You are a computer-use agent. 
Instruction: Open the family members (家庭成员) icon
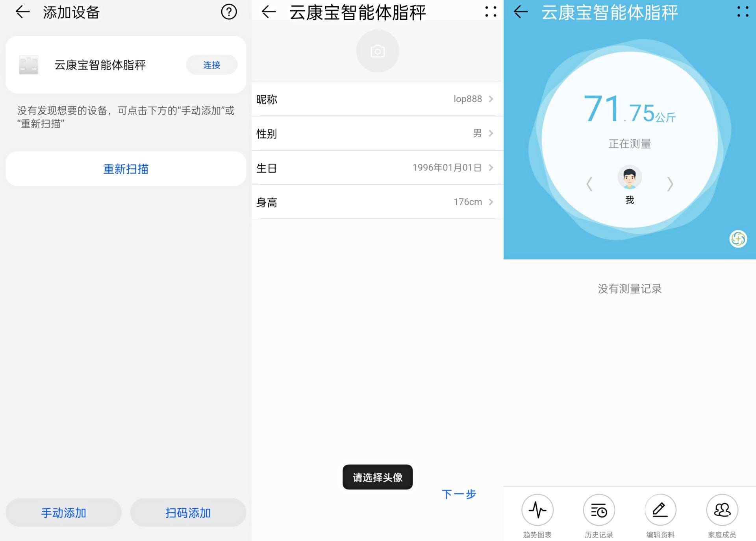(x=722, y=510)
